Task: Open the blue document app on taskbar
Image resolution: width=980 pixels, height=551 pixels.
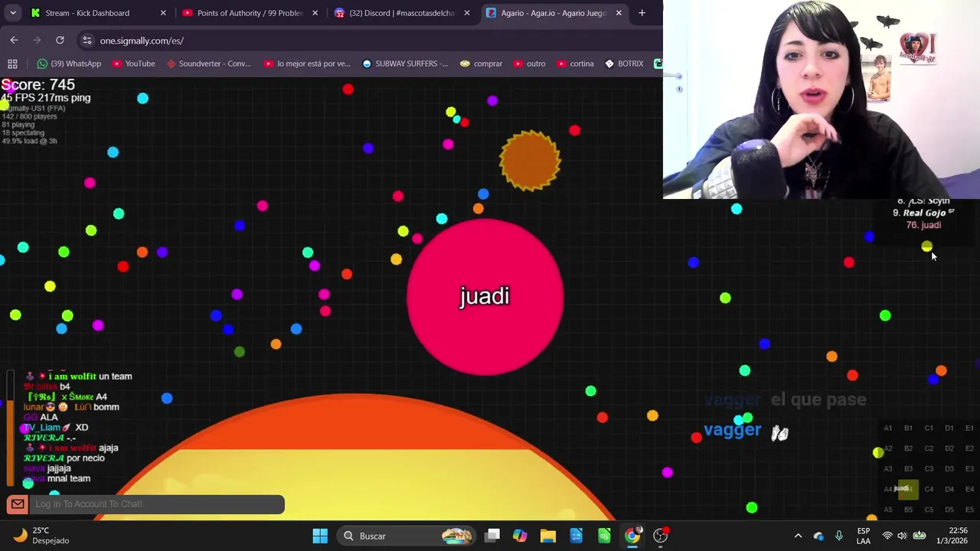Action: (577, 536)
